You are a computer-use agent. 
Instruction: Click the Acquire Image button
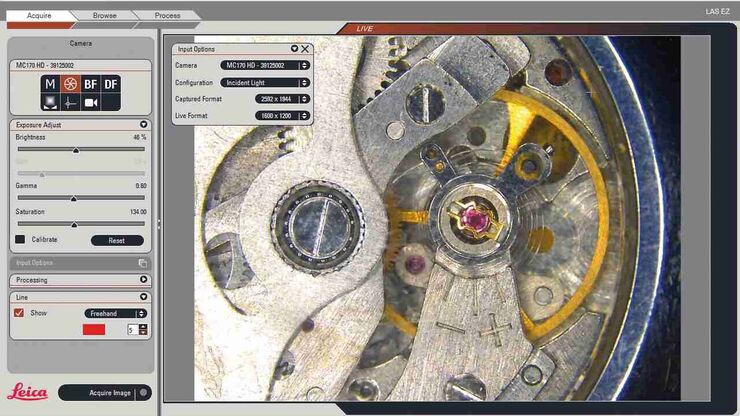(x=105, y=393)
